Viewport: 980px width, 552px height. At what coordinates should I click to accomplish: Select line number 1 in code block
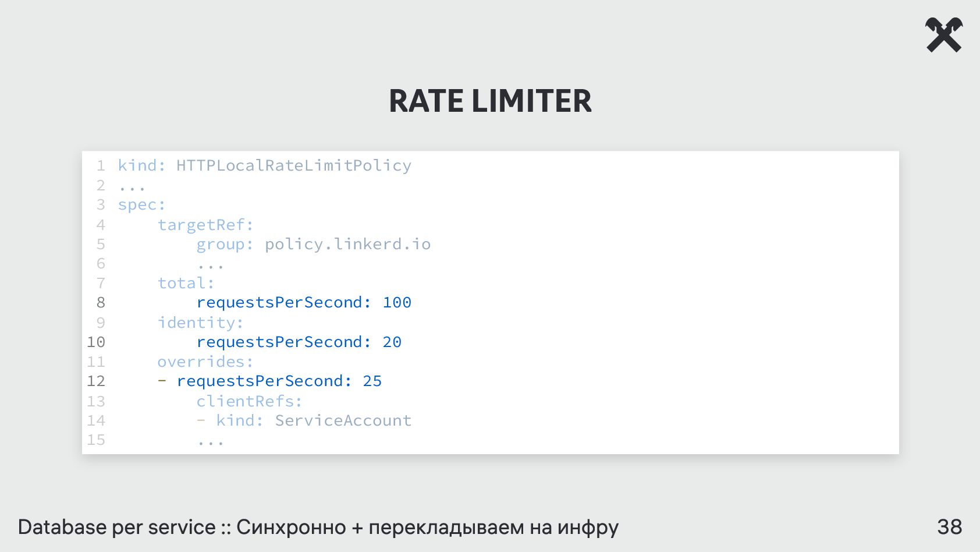click(101, 166)
